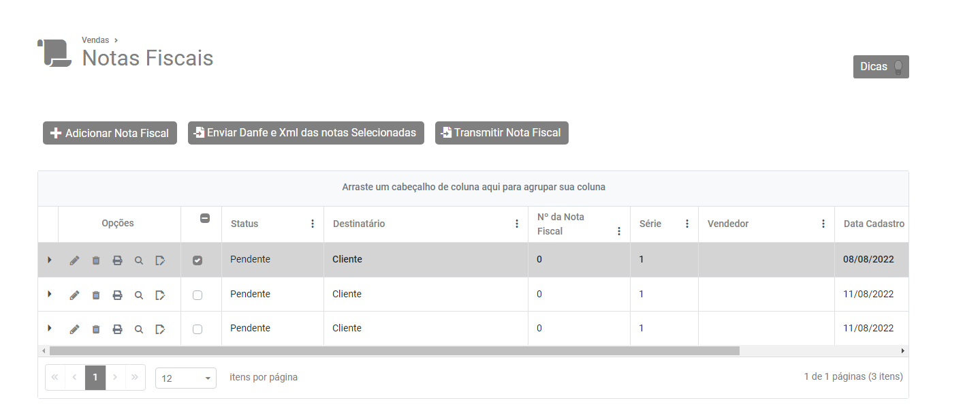The height and width of the screenshot is (405, 980).
Task: Click the printer icon in the first row
Action: (x=117, y=260)
